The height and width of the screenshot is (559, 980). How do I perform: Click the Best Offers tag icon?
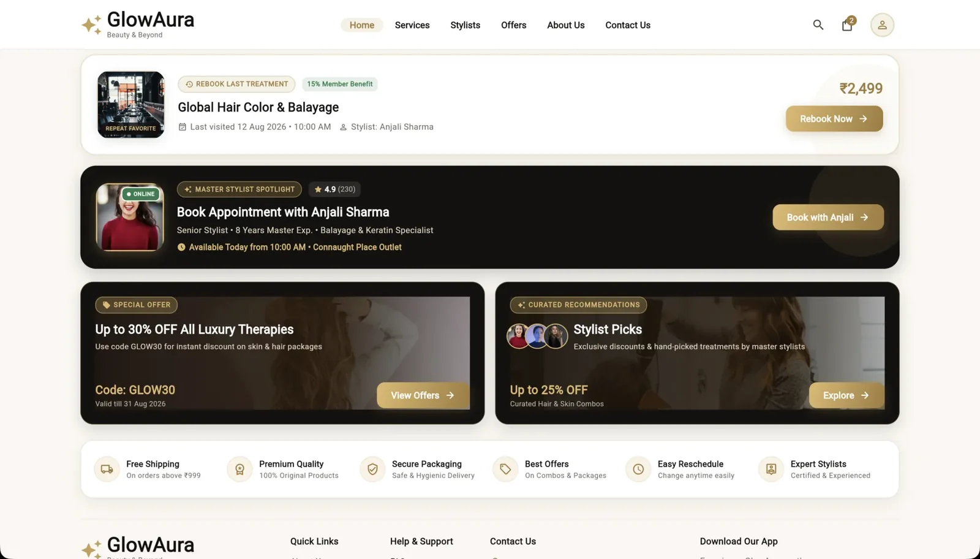pos(505,470)
